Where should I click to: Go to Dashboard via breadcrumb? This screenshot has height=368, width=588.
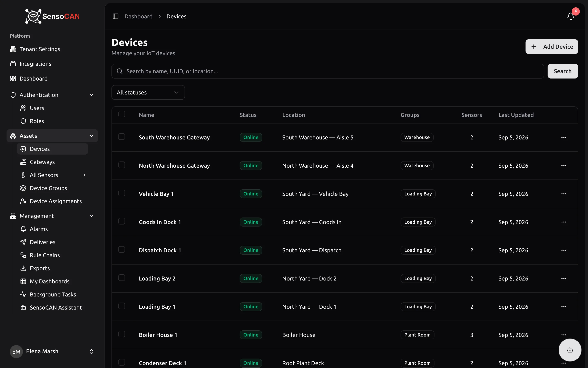point(138,16)
